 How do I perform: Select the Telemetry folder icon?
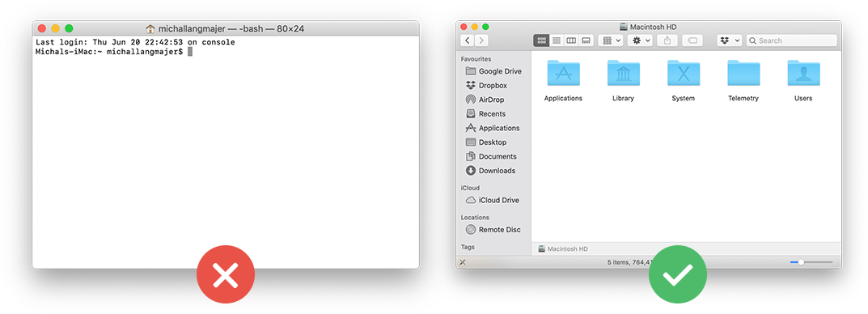pos(743,73)
